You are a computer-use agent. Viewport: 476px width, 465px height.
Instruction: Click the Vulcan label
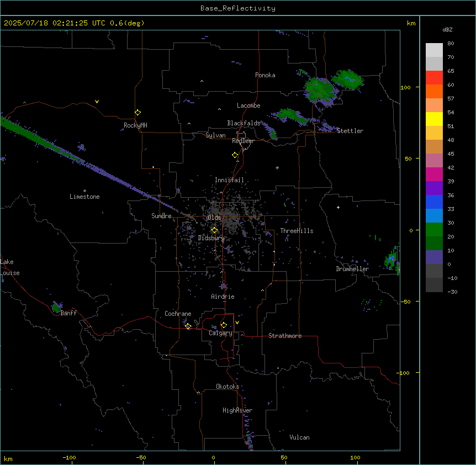[300, 437]
